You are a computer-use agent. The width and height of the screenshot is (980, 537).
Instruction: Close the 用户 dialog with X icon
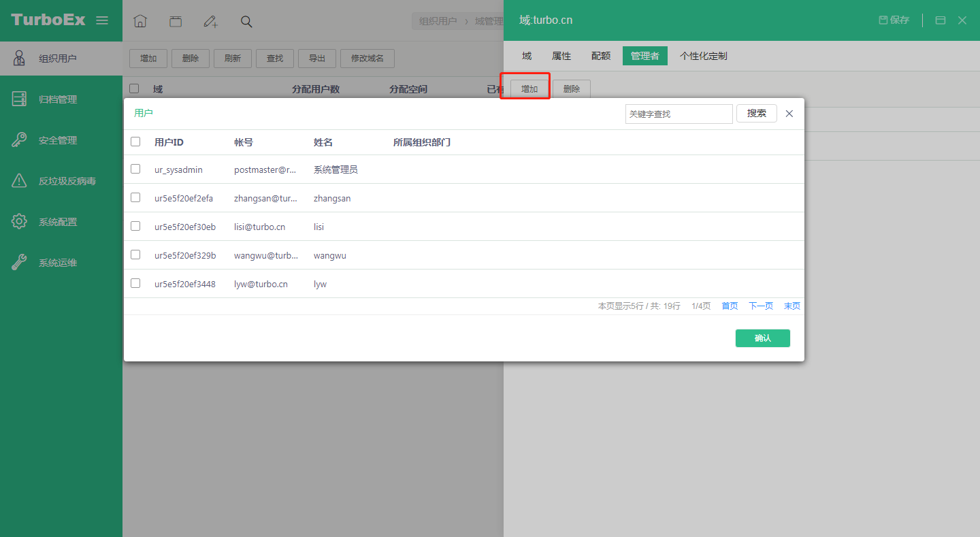(789, 114)
